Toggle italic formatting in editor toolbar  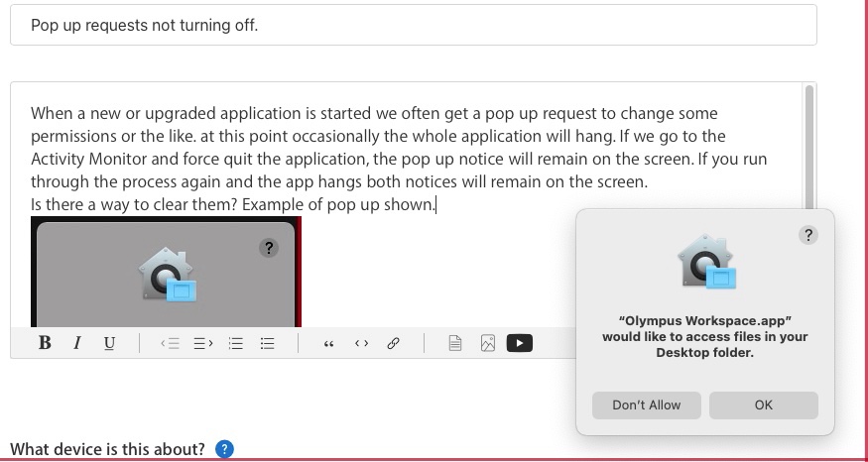[77, 344]
